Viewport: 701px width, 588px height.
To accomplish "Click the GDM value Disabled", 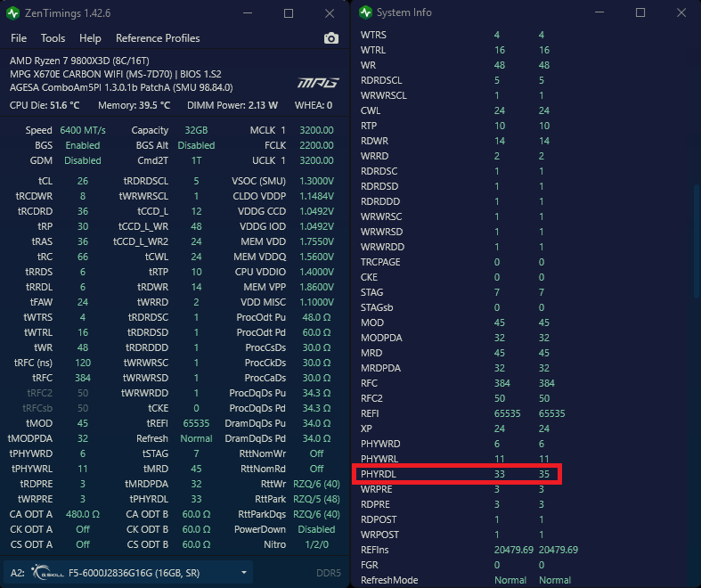I will (x=83, y=160).
